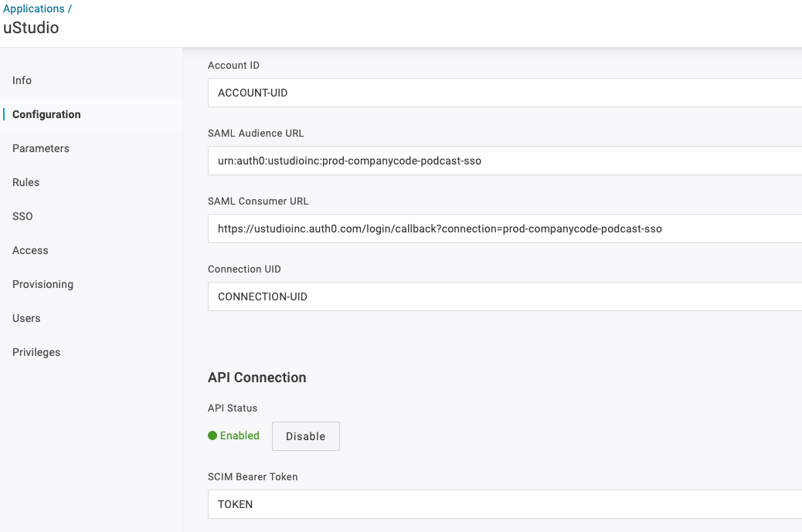This screenshot has height=532, width=802.
Task: Disable the API connection
Action: [306, 436]
